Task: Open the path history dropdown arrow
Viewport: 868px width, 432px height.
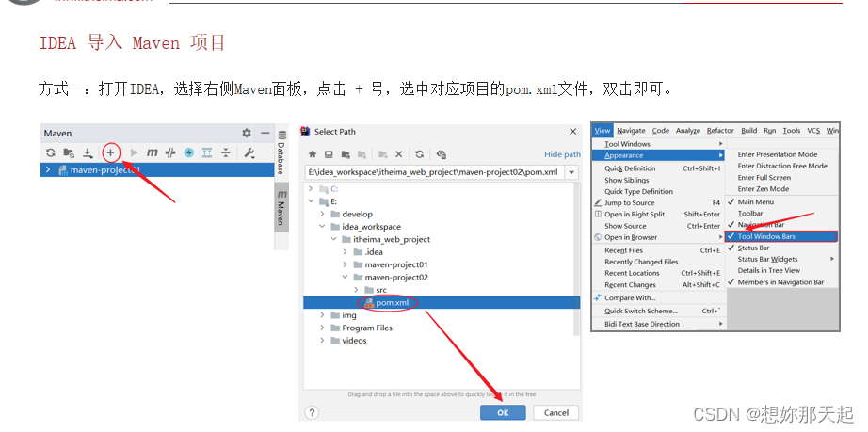Action: tap(571, 172)
